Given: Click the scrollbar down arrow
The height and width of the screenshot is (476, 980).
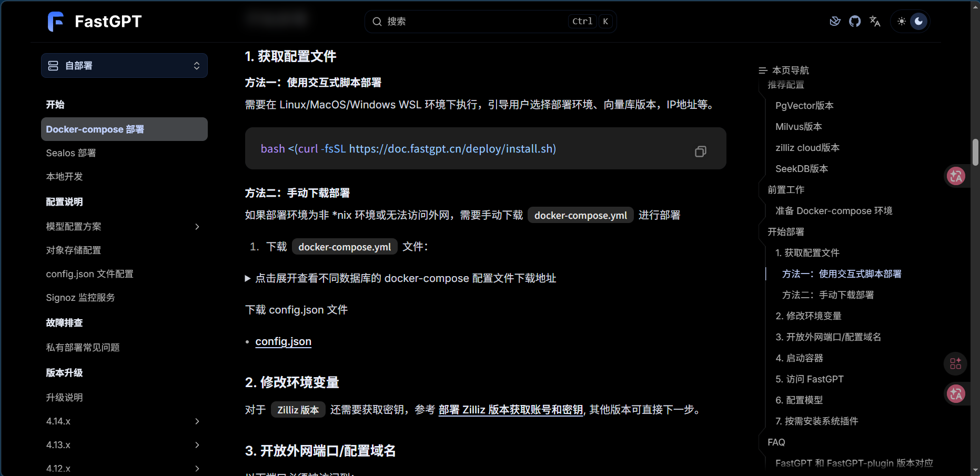Looking at the screenshot, I should tap(975, 470).
